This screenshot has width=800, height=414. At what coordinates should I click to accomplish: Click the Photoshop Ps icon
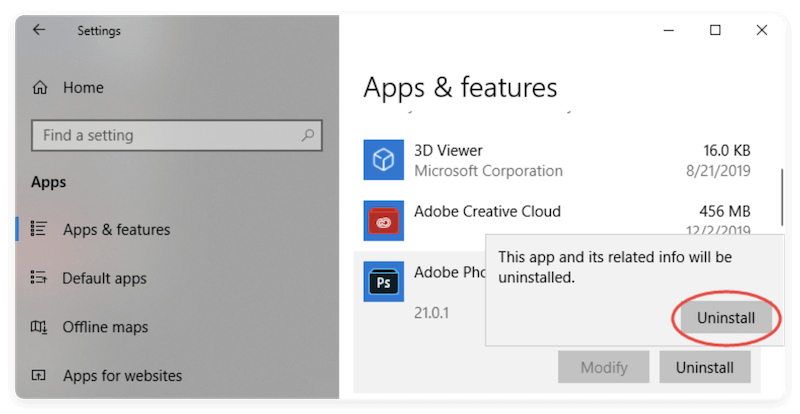(384, 281)
